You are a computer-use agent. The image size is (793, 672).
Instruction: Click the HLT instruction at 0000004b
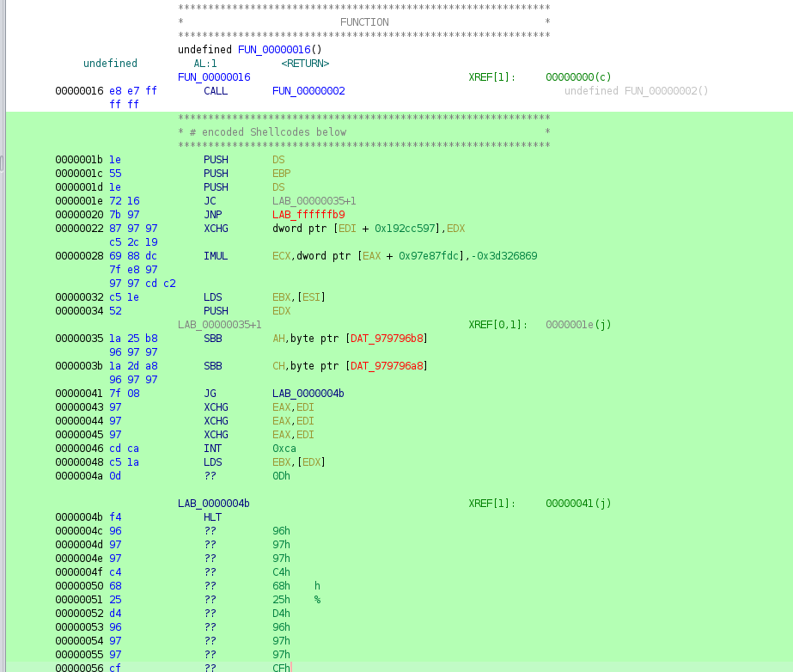tap(212, 517)
